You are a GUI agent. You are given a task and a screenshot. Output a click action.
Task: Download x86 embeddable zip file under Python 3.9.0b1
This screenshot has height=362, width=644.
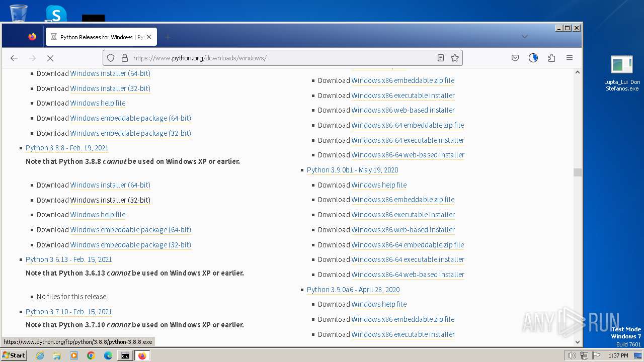pyautogui.click(x=403, y=200)
